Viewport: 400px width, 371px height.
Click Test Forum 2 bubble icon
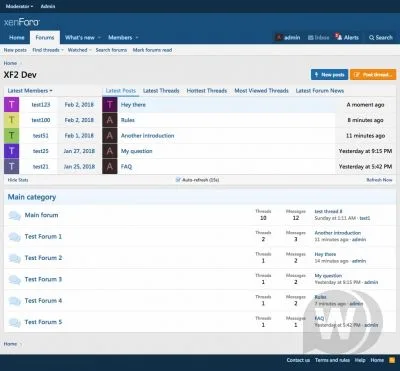coord(14,258)
